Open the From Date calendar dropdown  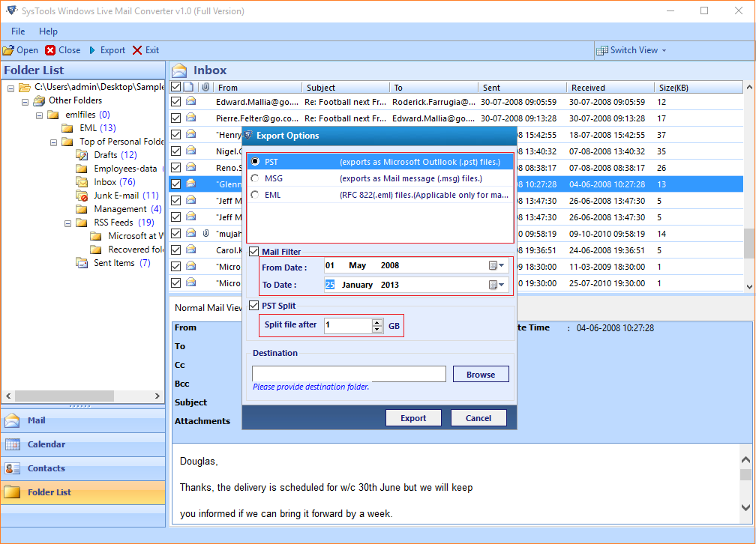tap(496, 265)
